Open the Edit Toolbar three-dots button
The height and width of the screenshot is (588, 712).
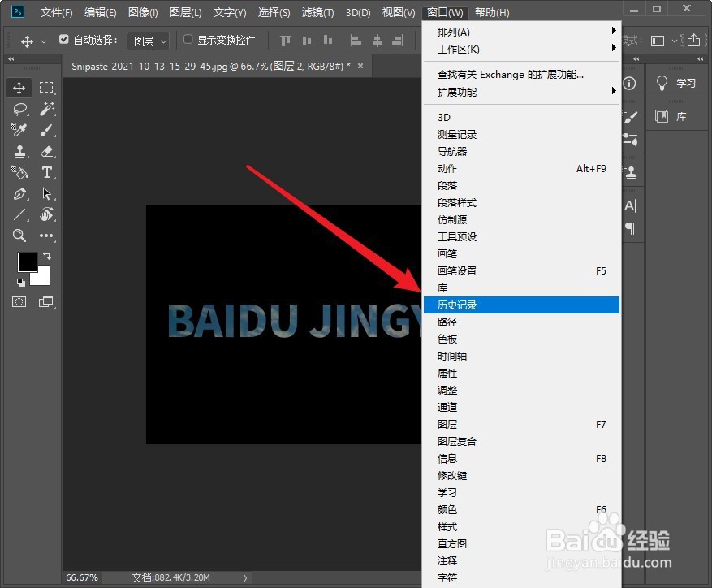tap(46, 236)
